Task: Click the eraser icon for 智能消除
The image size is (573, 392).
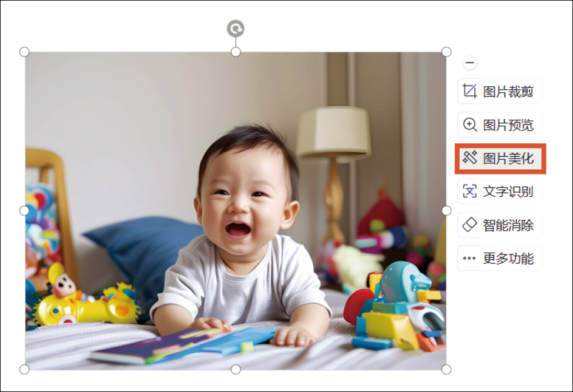Action: click(x=470, y=225)
